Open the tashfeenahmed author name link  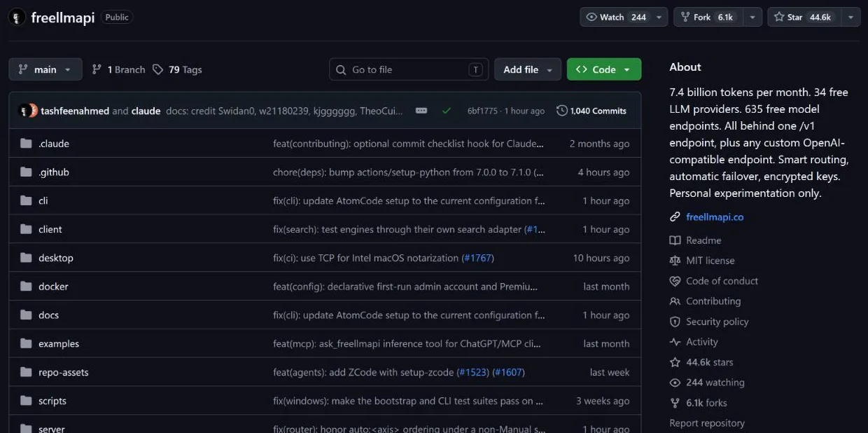tap(75, 111)
